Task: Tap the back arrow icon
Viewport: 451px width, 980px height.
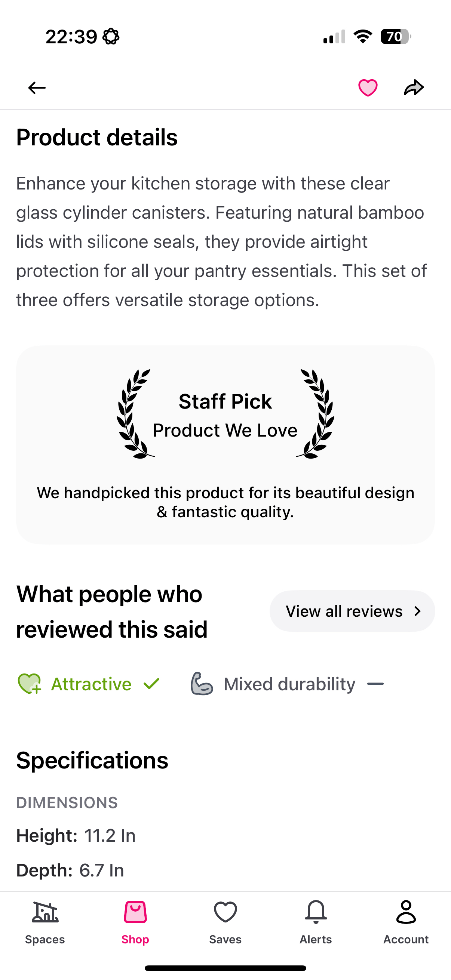Action: click(37, 88)
